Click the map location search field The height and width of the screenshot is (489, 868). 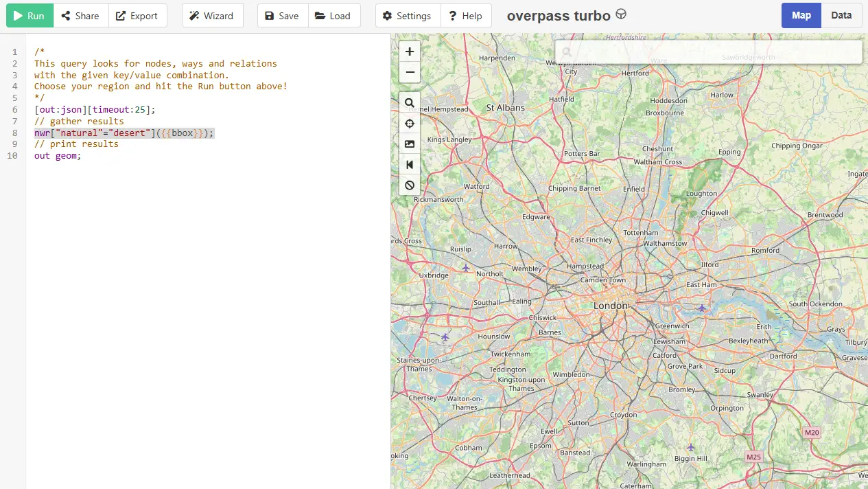(x=708, y=52)
